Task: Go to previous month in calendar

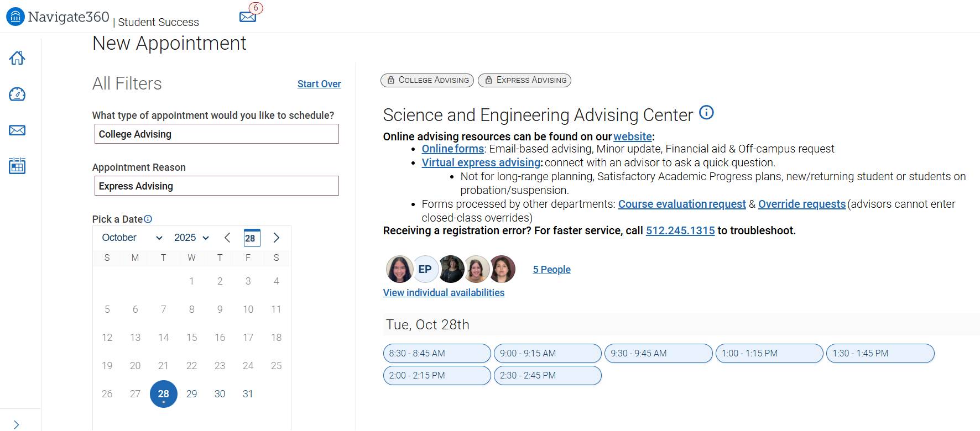Action: [227, 238]
